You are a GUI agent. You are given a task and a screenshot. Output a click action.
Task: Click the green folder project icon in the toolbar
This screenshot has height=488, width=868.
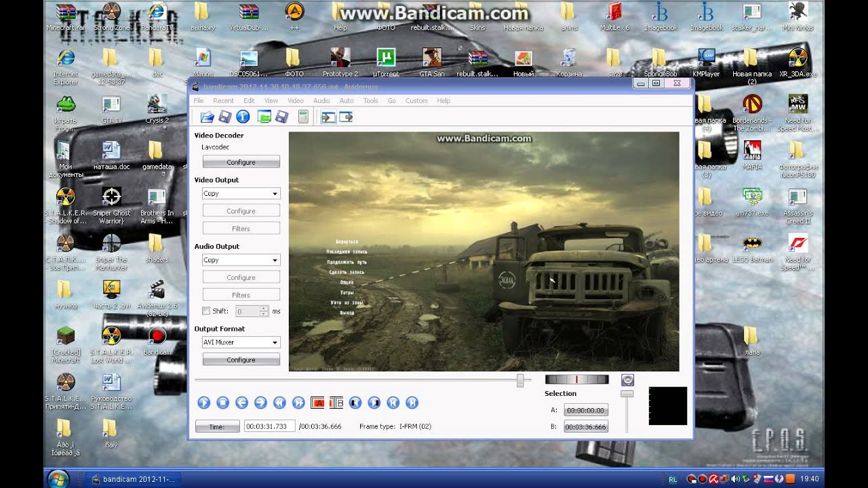pyautogui.click(x=264, y=117)
